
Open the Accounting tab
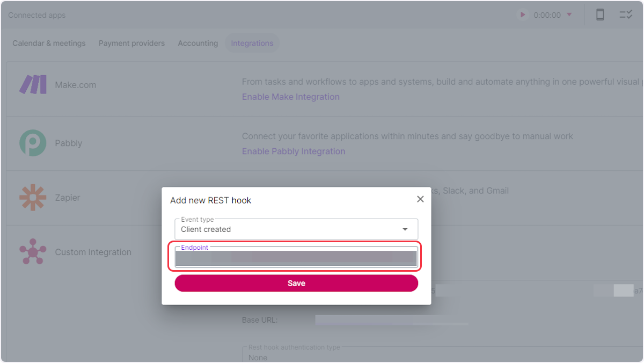pos(198,43)
